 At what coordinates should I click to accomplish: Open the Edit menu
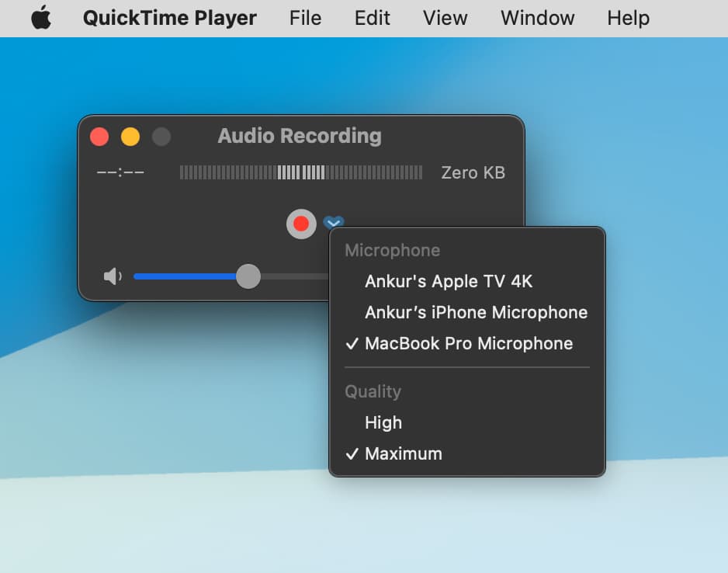pyautogui.click(x=372, y=18)
